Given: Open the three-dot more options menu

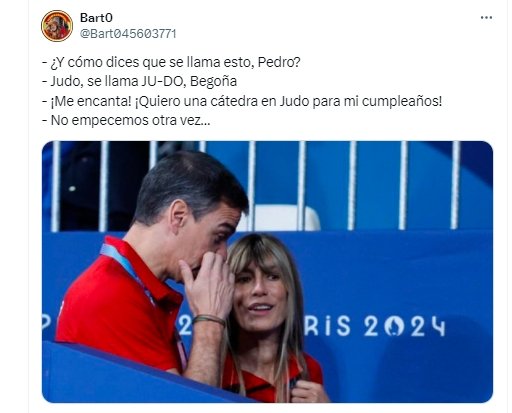Looking at the screenshot, I should point(486,18).
